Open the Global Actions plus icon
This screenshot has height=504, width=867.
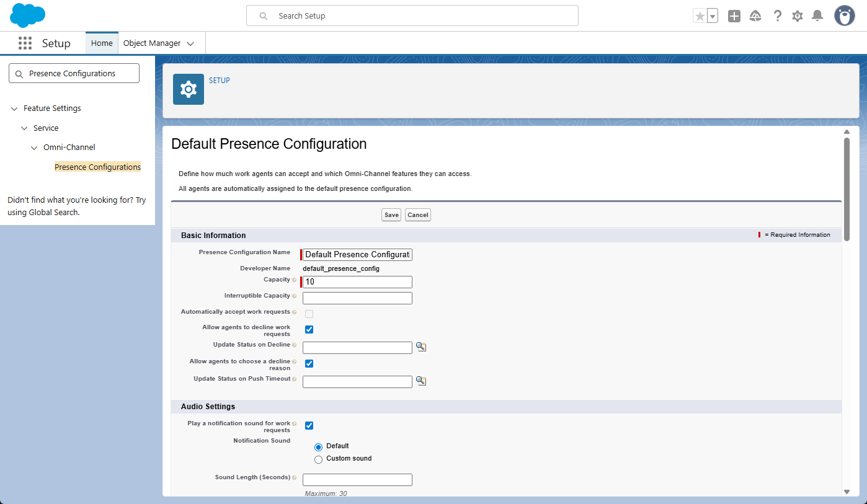click(x=734, y=16)
